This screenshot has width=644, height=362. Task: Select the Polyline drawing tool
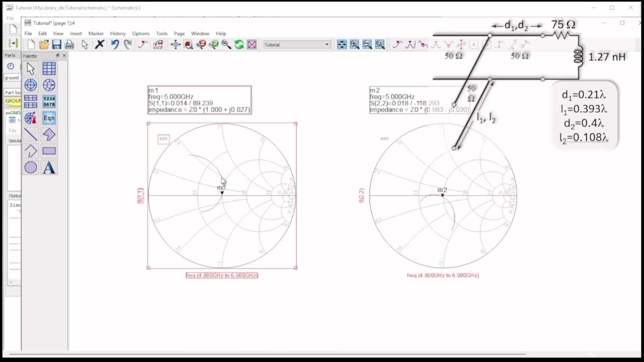tap(30, 151)
